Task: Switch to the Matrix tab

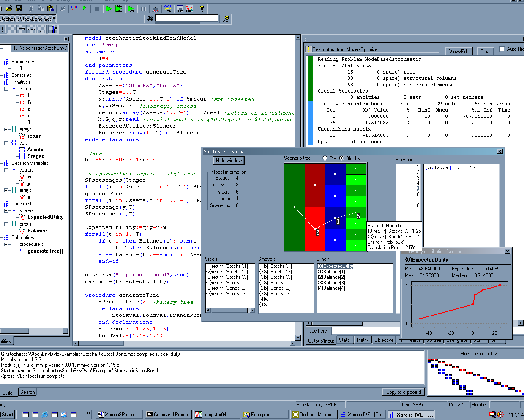Action: [x=362, y=340]
